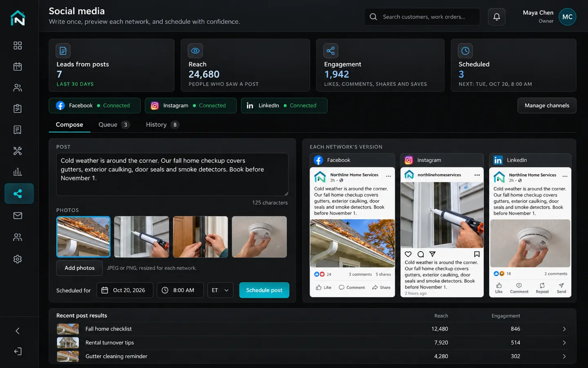
Task: Click the "12,480" reach value
Action: pyautogui.click(x=440, y=329)
